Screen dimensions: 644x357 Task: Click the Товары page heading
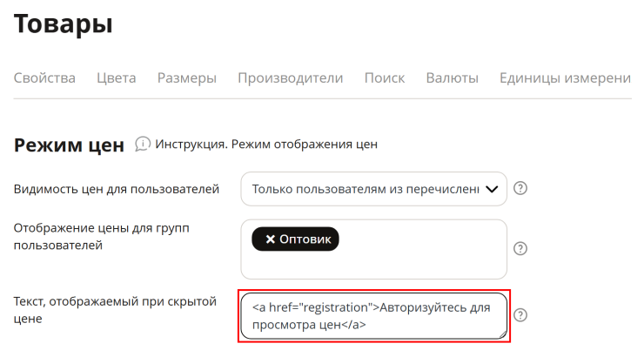coord(63,24)
